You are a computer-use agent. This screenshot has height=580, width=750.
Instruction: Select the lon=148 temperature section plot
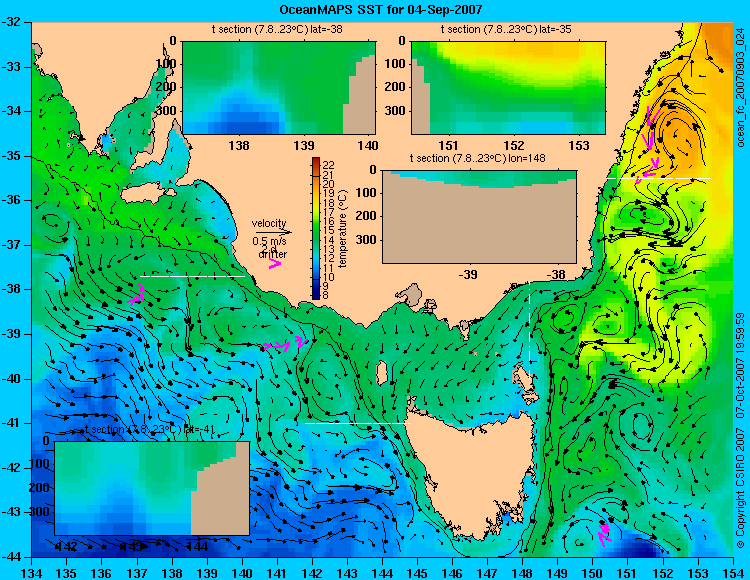click(479, 217)
